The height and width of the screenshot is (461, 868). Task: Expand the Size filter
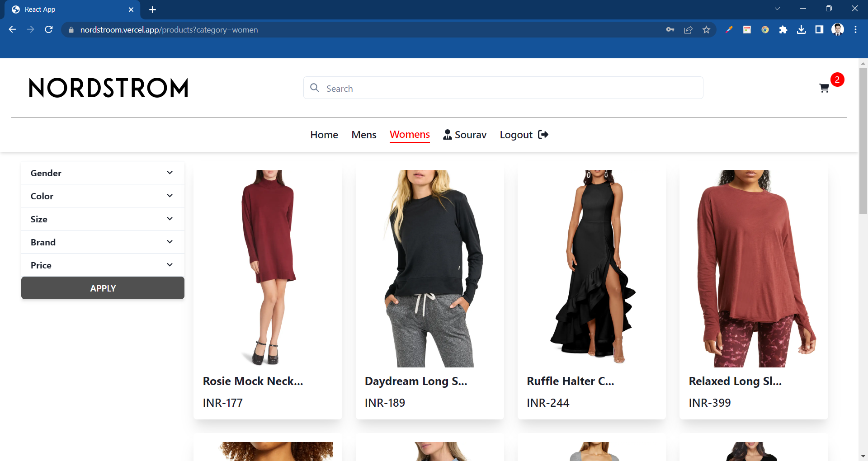[x=103, y=219]
